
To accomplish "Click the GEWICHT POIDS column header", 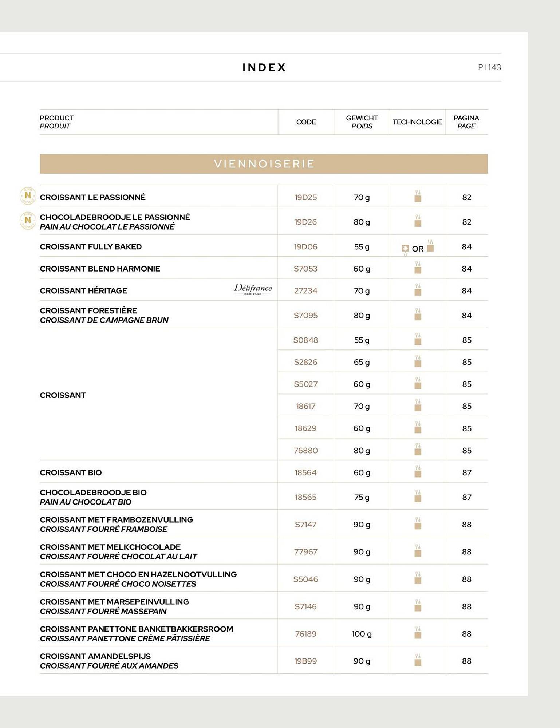I will 362,122.
